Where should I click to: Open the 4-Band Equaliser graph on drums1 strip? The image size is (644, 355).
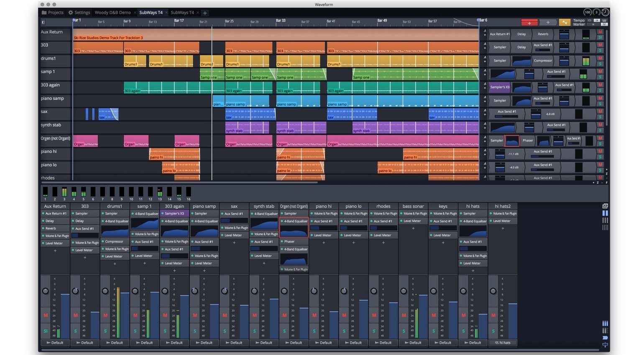[x=115, y=231]
